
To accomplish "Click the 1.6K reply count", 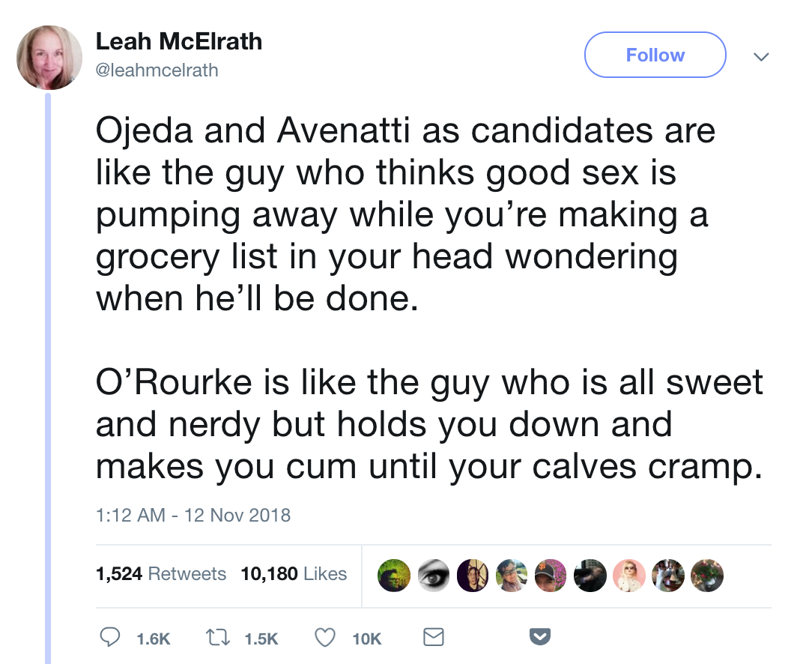I will click(x=154, y=639).
